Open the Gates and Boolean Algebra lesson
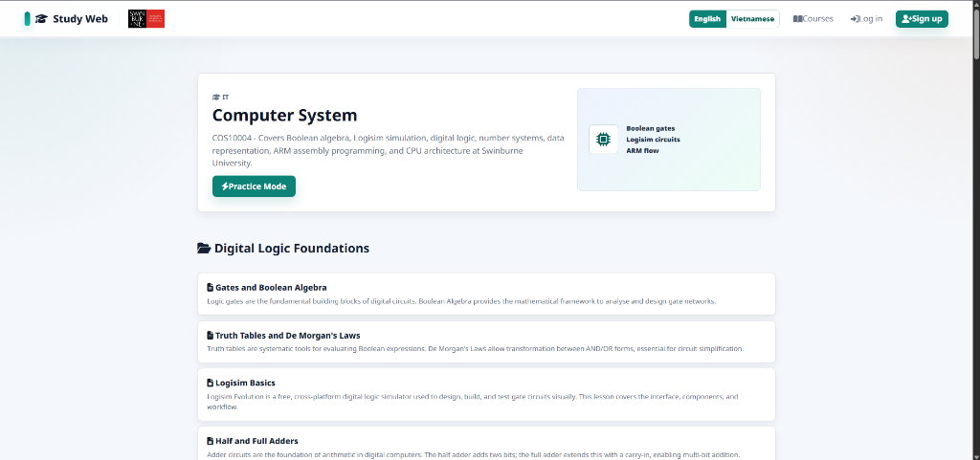Image resolution: width=980 pixels, height=460 pixels. 486,294
